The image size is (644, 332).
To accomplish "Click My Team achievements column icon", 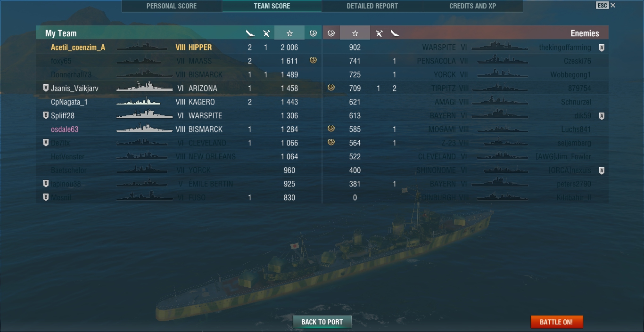I will [313, 33].
